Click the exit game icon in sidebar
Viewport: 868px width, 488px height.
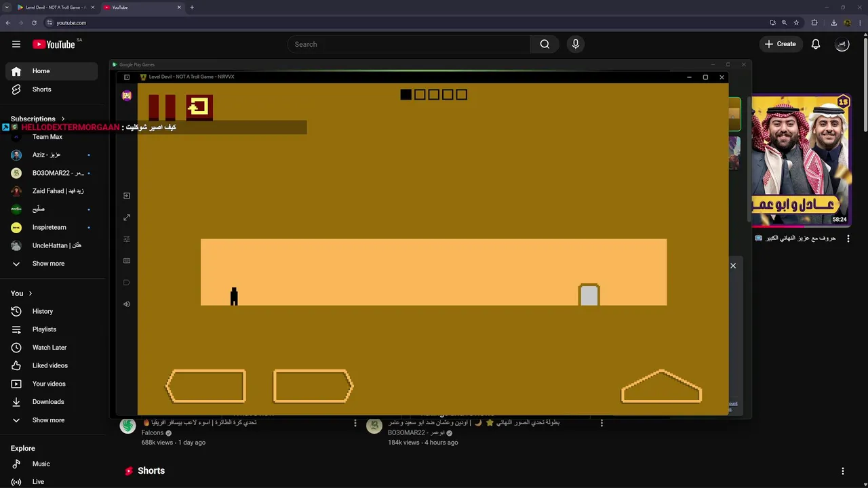click(x=127, y=196)
